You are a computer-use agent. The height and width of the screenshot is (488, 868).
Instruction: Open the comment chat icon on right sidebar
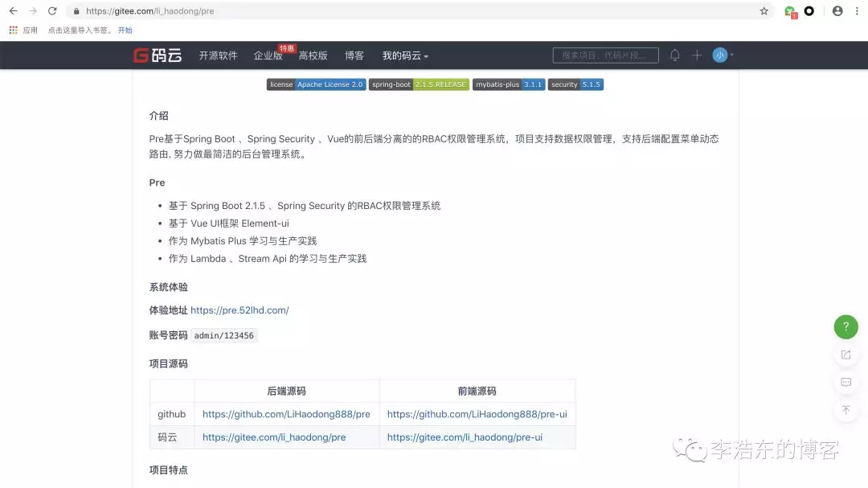[845, 382]
